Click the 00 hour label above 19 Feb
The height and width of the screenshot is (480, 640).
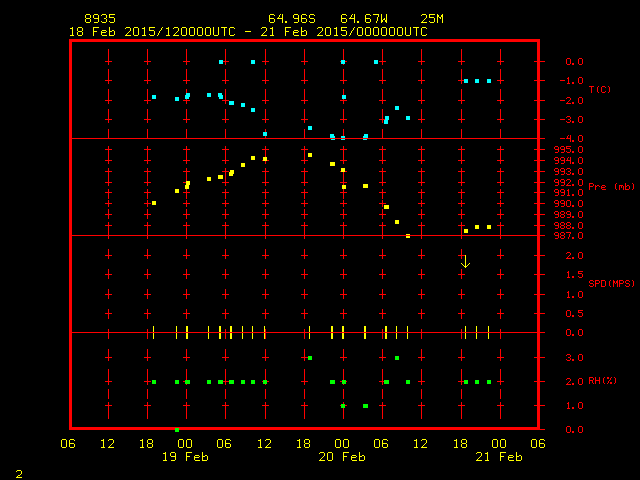185,444
